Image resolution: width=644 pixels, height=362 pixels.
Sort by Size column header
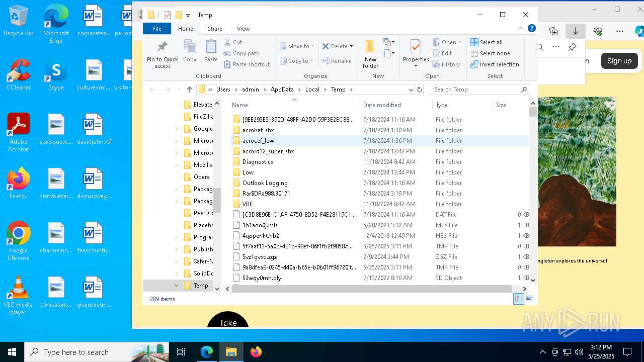click(511, 105)
